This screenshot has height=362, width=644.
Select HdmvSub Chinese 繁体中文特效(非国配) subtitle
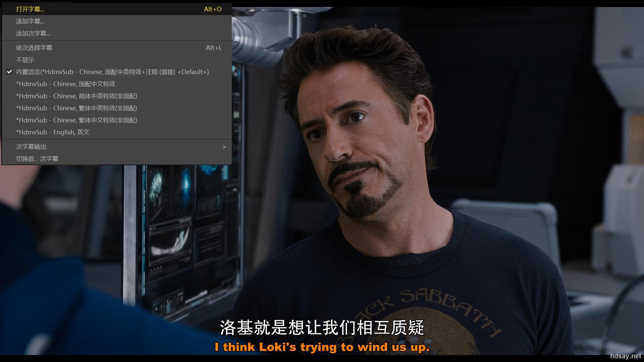117,120
